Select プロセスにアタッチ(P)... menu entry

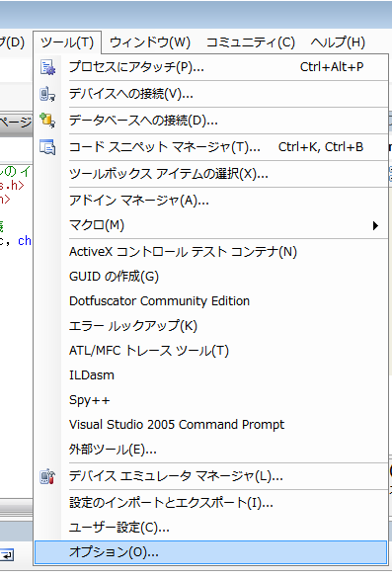[211, 67]
